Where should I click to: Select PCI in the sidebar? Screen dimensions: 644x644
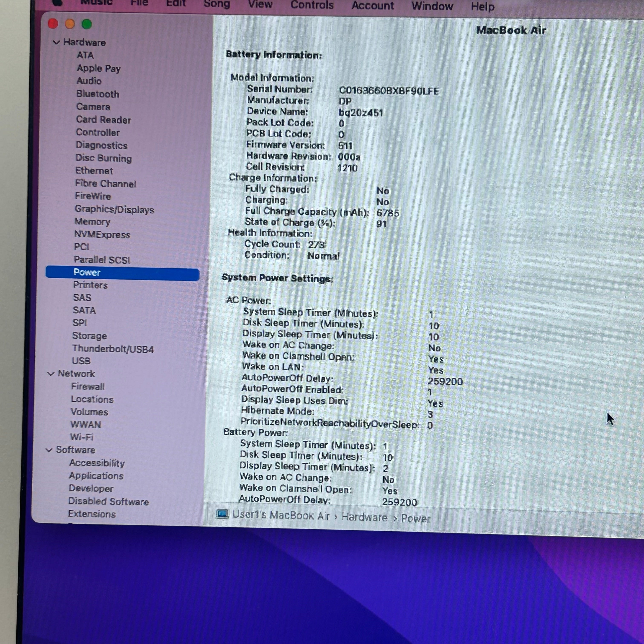pos(81,247)
